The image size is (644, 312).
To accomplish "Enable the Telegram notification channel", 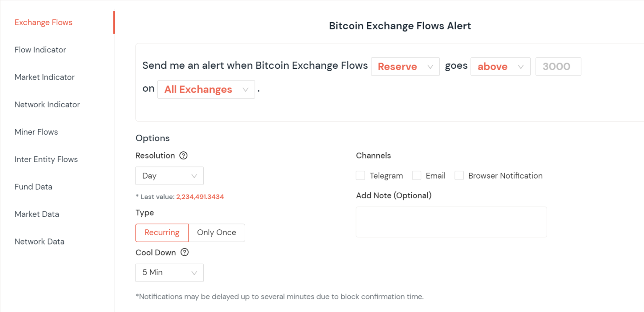I will pyautogui.click(x=360, y=175).
